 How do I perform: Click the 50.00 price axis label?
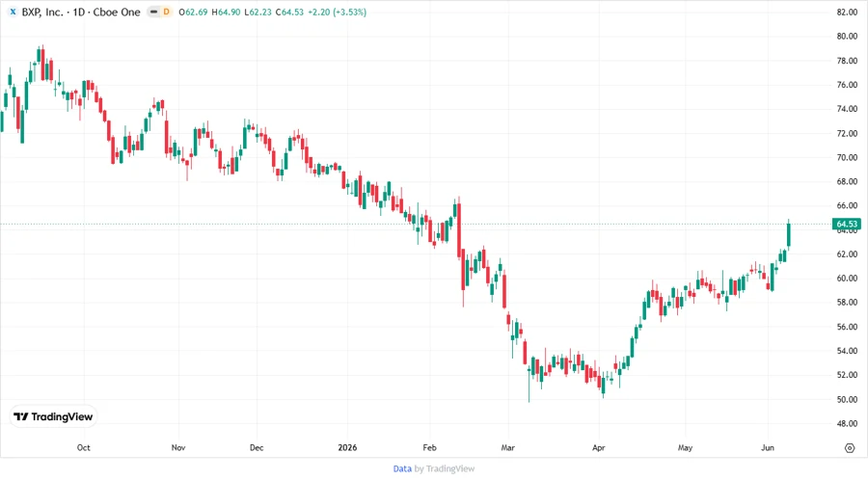847,399
